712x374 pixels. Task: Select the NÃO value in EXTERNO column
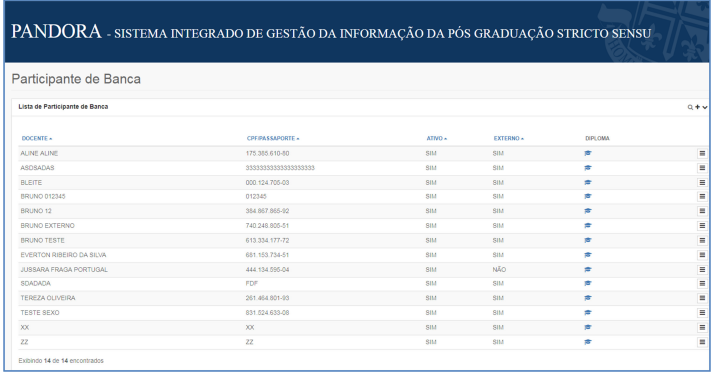[499, 270]
